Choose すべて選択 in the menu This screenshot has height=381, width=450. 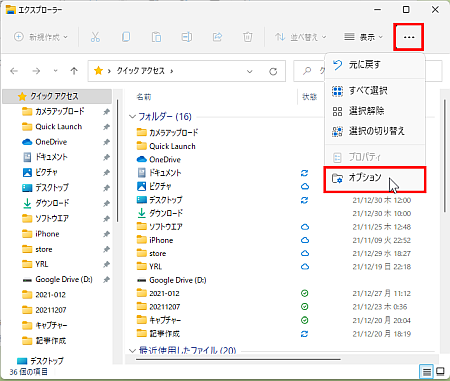point(375,91)
